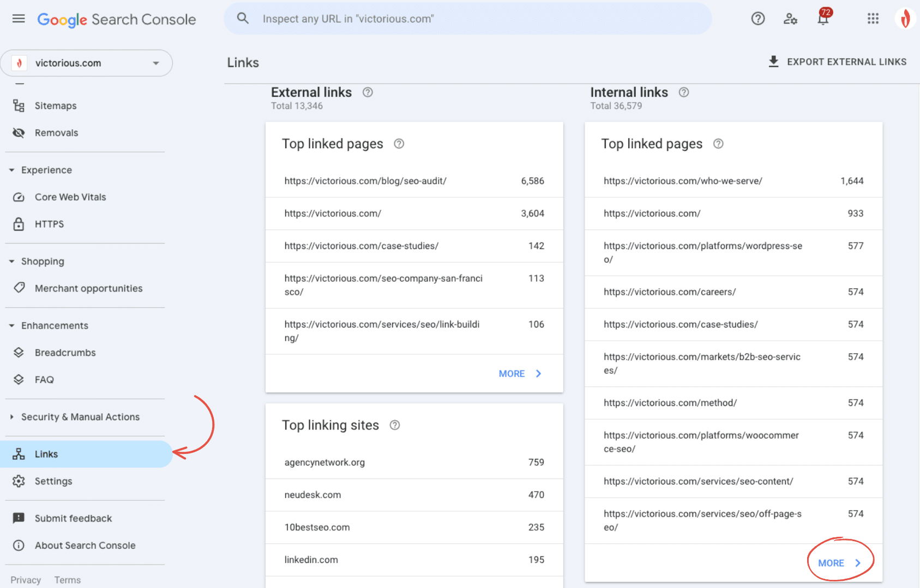Click the Core Web Vitals gauge icon
Screen dimensions: 920x588
(x=19, y=197)
